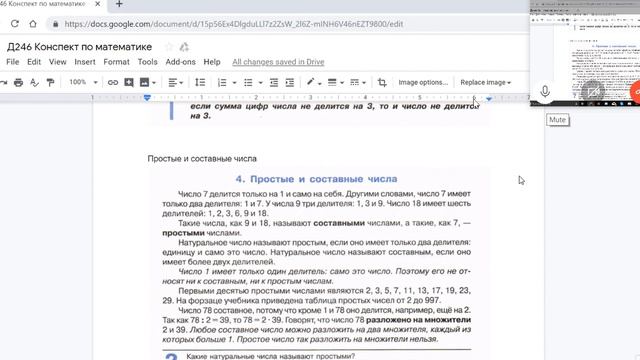Open the Help menu
This screenshot has height=360, width=640.
coord(212,62)
